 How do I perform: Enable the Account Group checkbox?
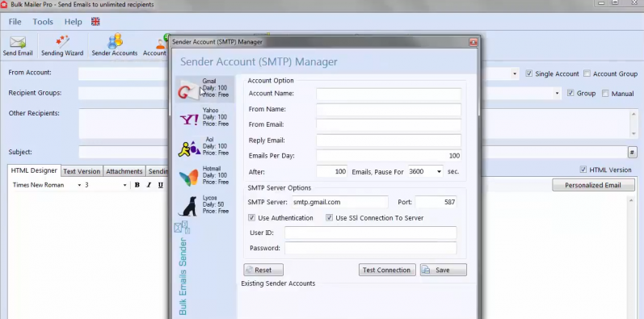pos(587,73)
